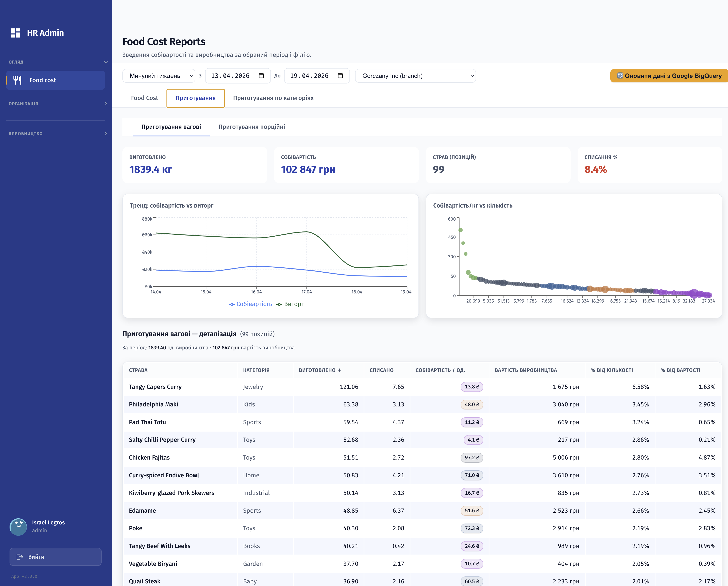Click the 51.6 ₴ unit cost badge
This screenshot has width=728, height=586.
coord(472,511)
